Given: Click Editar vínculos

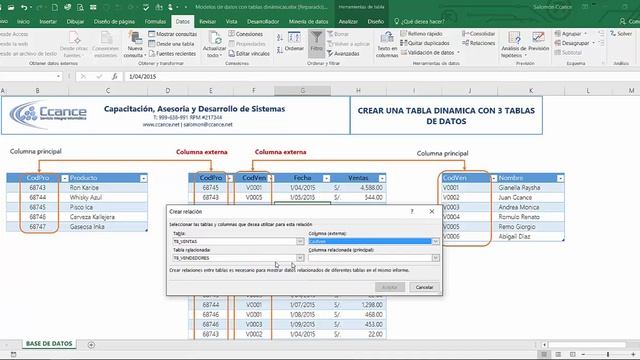Looking at the screenshot, I should 249,53.
